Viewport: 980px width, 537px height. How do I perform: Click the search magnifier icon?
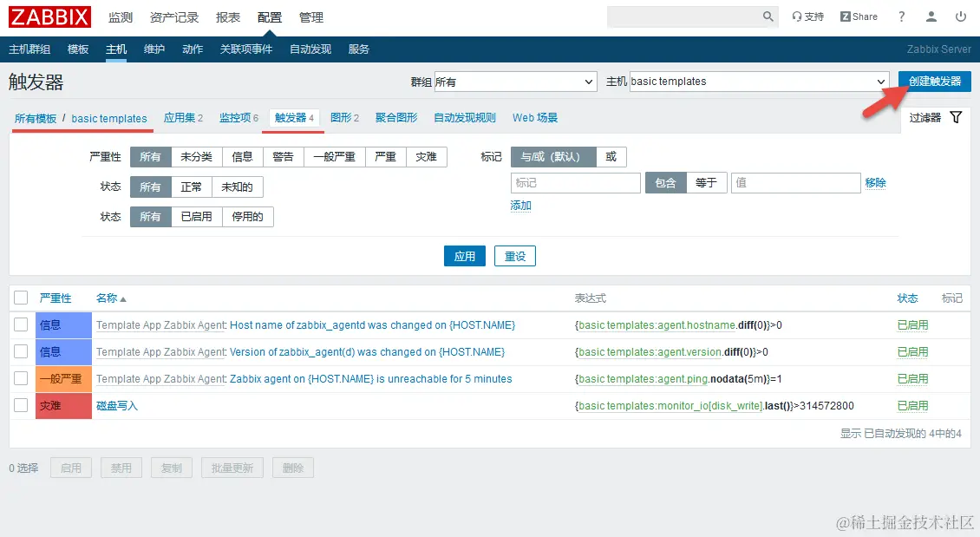767,16
